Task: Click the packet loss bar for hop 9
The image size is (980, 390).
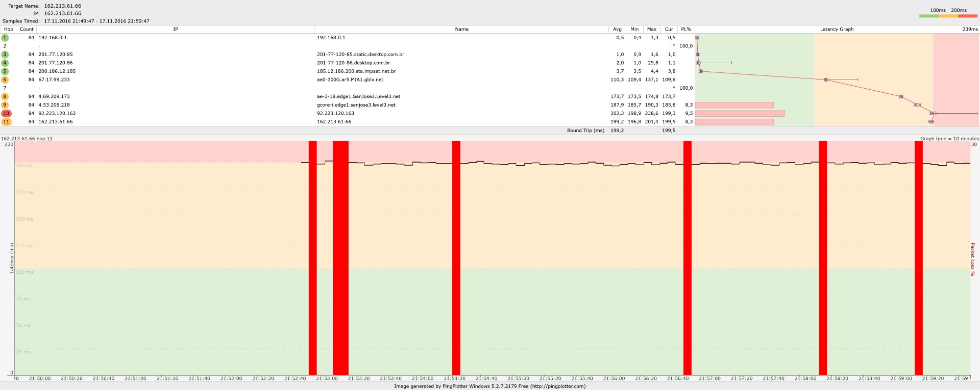Action: pyautogui.click(x=734, y=105)
